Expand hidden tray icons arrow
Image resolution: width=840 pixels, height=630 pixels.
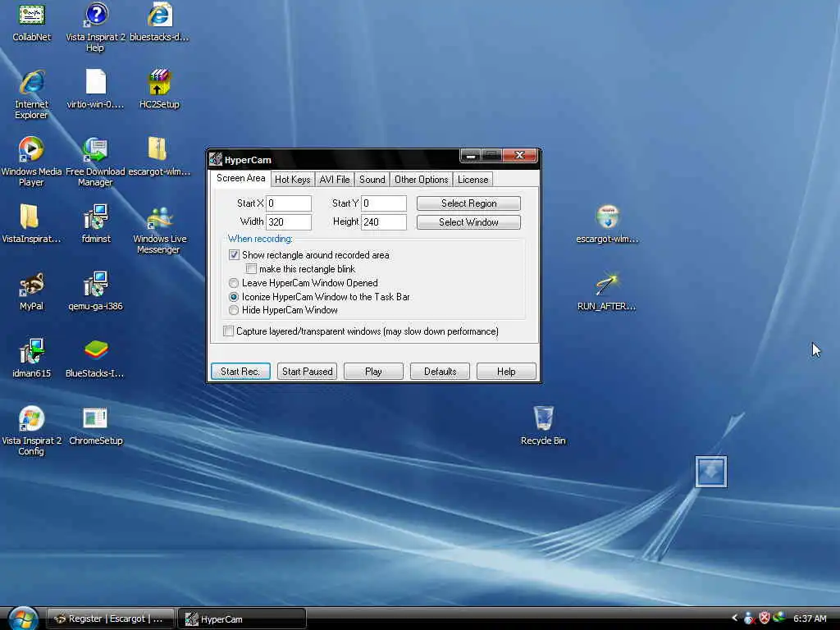734,619
